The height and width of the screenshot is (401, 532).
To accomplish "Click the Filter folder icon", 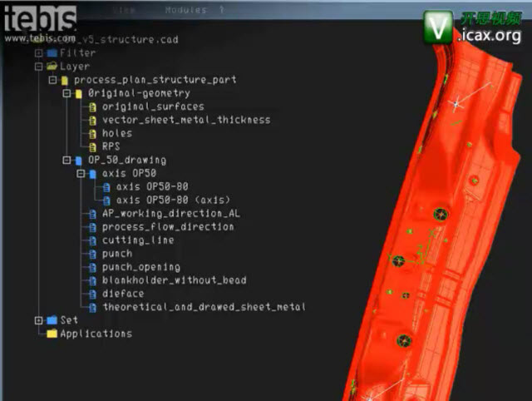I will [x=52, y=53].
